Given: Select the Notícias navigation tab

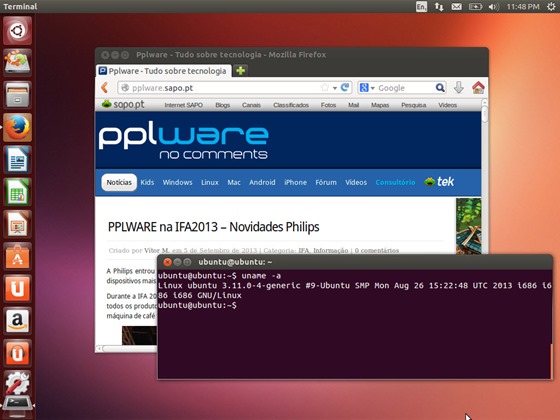Looking at the screenshot, I should (119, 182).
